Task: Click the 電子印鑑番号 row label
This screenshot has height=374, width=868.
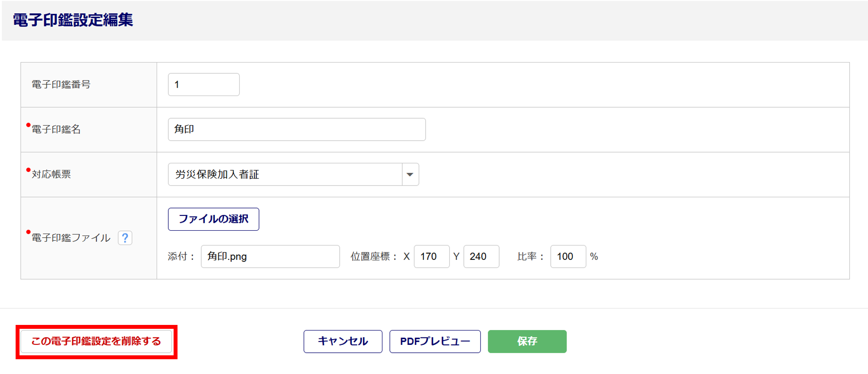Action: pyautogui.click(x=61, y=85)
